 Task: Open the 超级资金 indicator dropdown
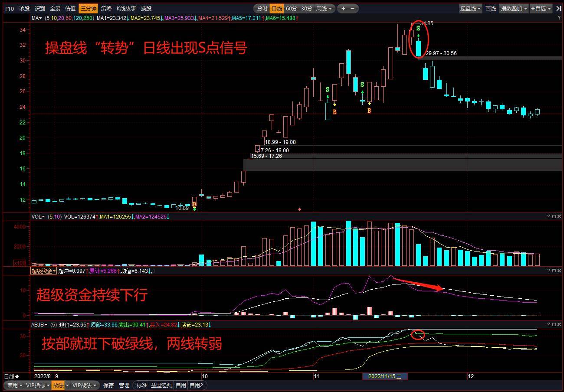[x=43, y=271]
